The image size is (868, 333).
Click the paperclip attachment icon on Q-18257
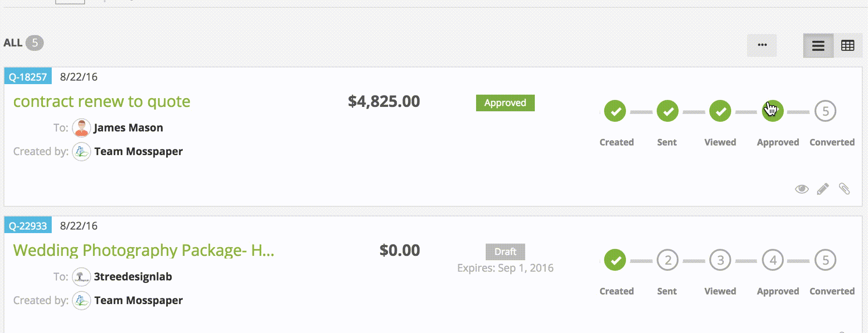(x=844, y=189)
